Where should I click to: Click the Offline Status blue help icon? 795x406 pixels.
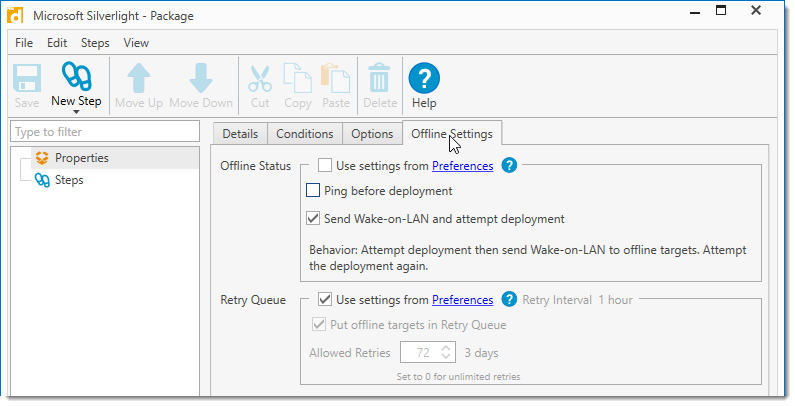[x=509, y=166]
